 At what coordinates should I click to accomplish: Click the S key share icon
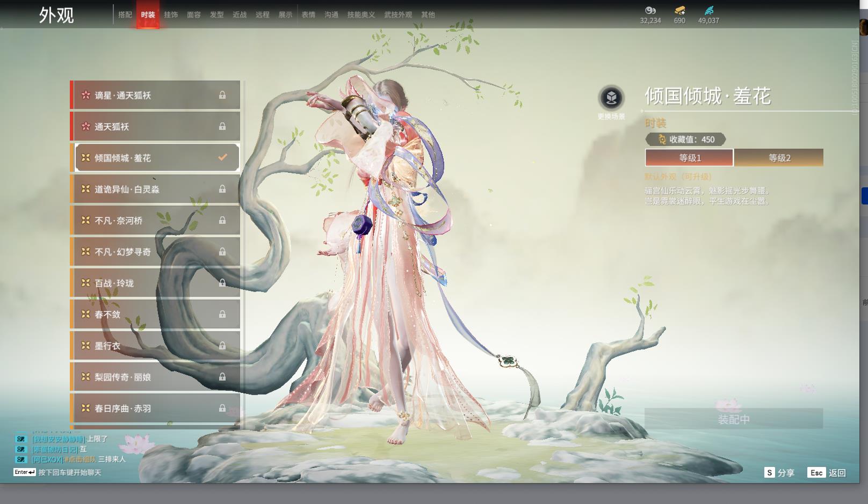pyautogui.click(x=770, y=472)
